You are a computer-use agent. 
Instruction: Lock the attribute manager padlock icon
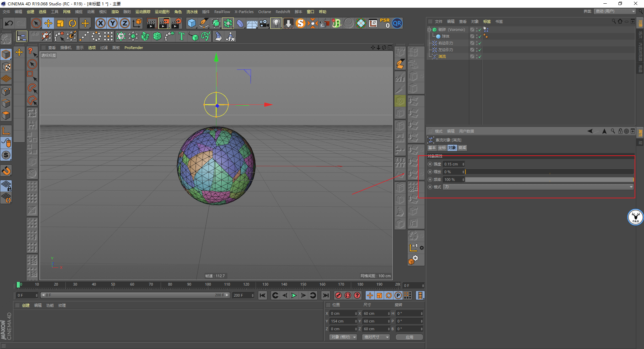[621, 131]
